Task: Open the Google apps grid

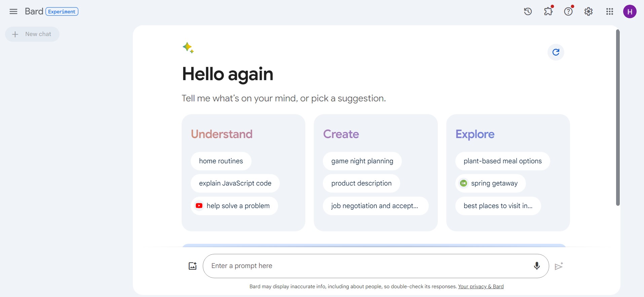Action: point(609,11)
